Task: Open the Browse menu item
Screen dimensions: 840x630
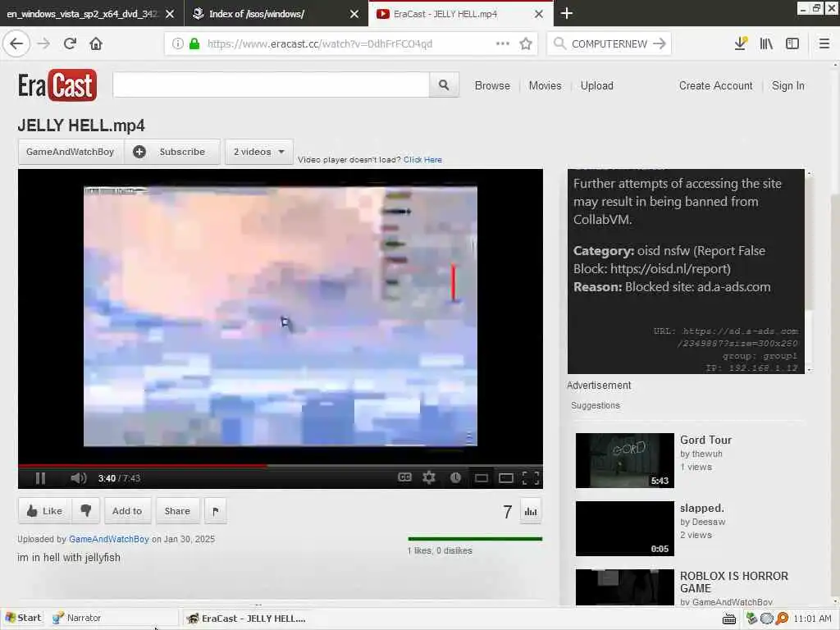Action: click(x=492, y=85)
